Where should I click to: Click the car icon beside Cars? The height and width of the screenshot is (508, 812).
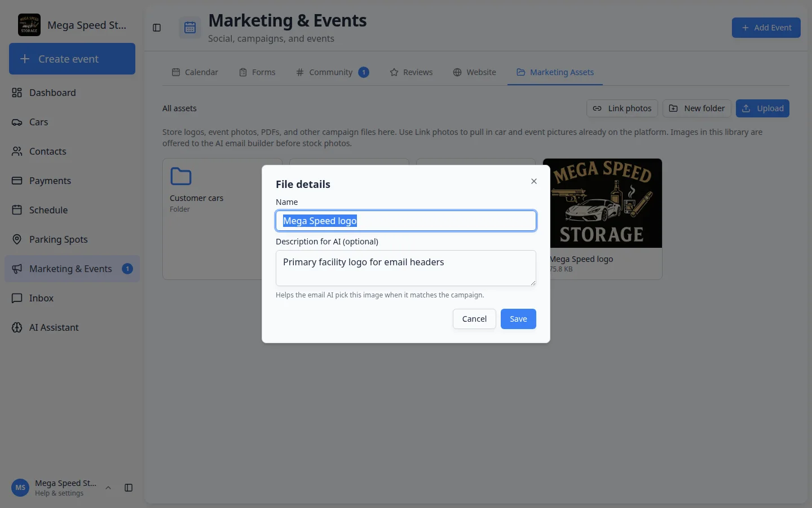(17, 122)
